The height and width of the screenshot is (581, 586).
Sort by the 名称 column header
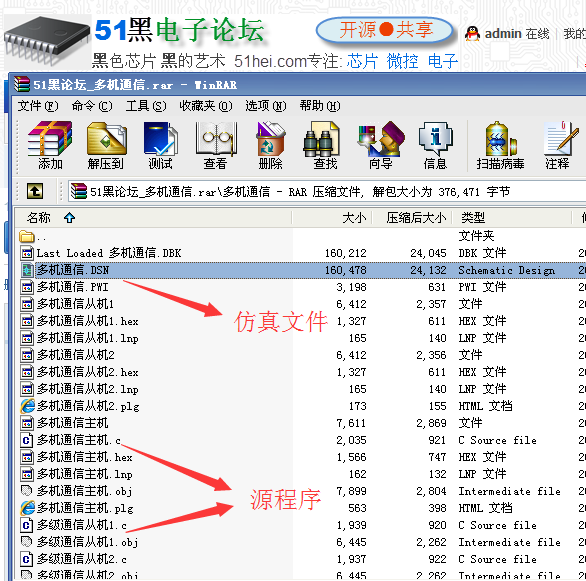coord(153,217)
